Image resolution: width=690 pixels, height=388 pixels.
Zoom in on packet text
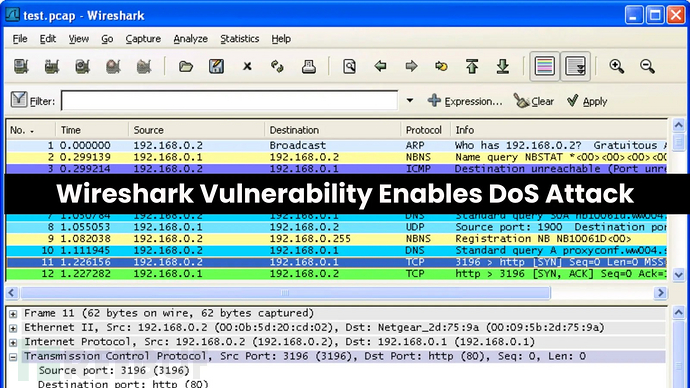pyautogui.click(x=617, y=66)
